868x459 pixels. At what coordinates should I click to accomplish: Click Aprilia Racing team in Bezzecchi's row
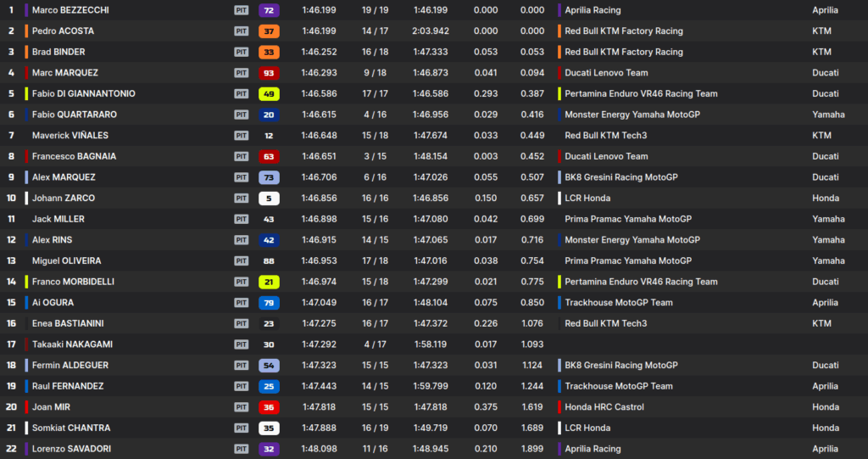[593, 10]
